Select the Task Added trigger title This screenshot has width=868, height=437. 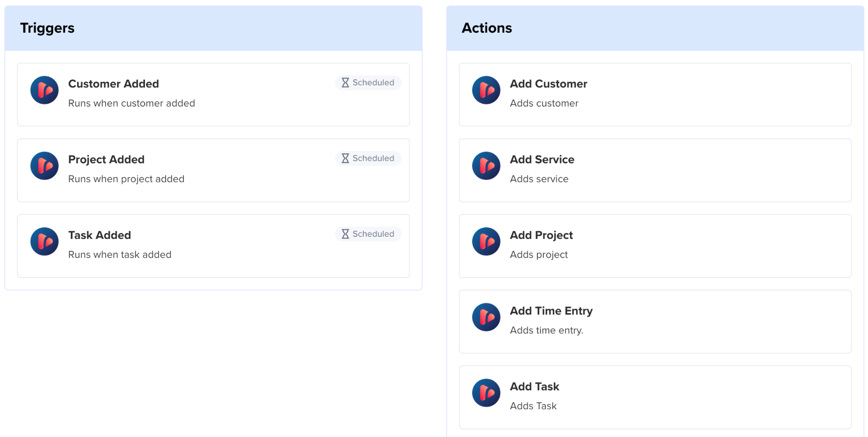(x=100, y=235)
